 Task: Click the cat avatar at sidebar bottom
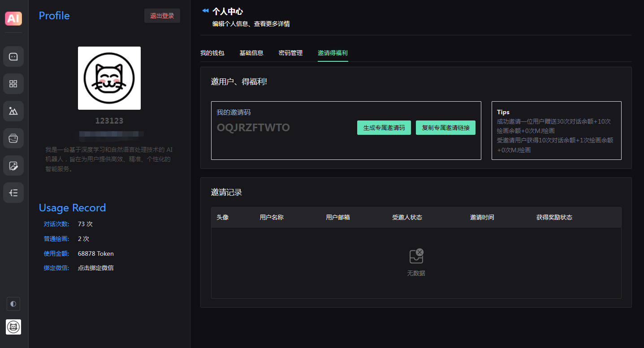13,327
